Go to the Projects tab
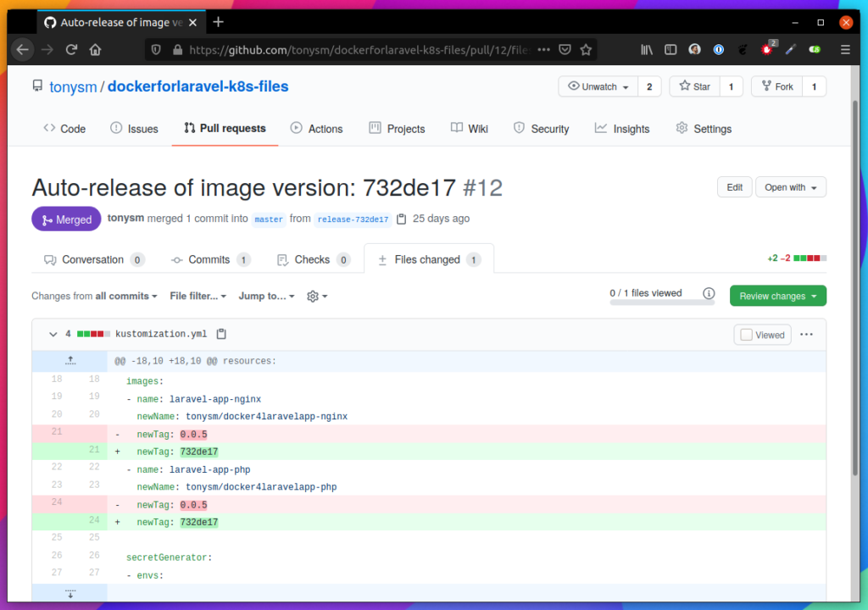This screenshot has height=610, width=868. click(x=397, y=129)
